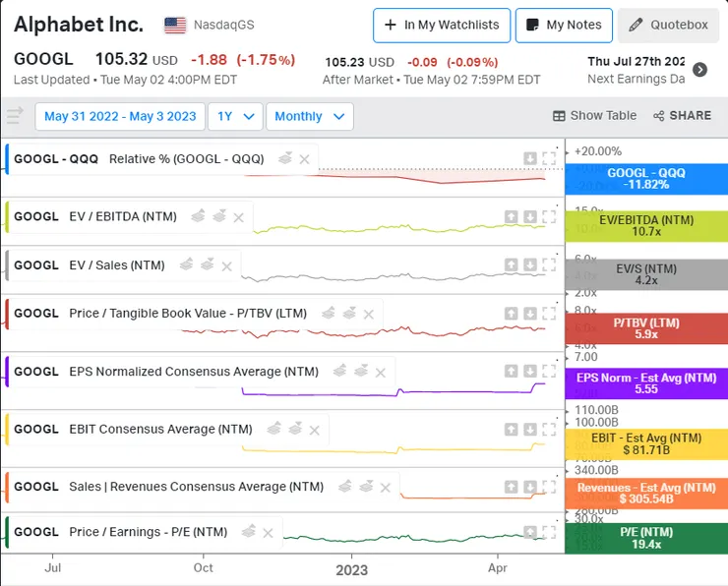Click first layers icon on EPS Normalized row

click(339, 371)
